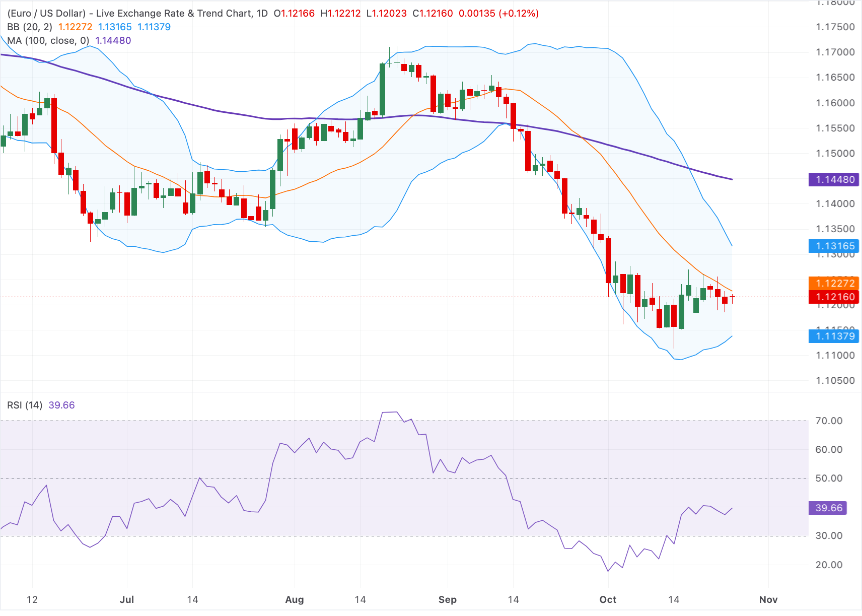Click the 70.00 RSI axis label
The width and height of the screenshot is (862, 616).
829,421
